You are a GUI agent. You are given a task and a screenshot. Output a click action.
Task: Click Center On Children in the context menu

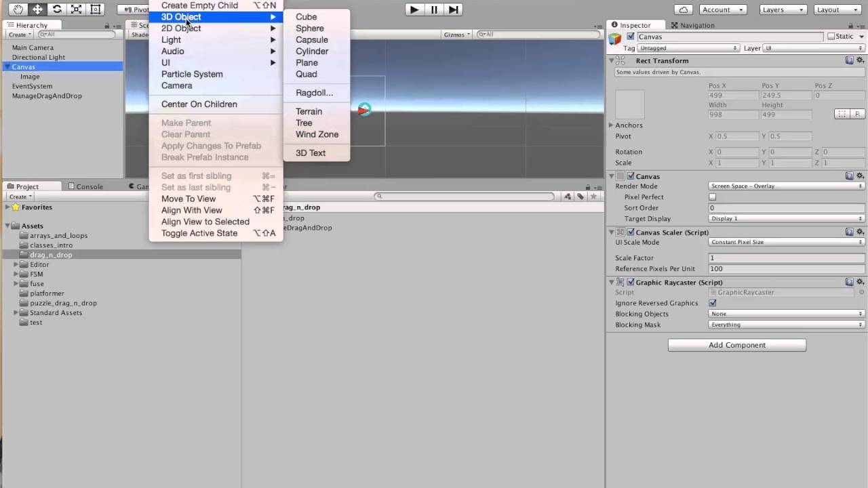point(199,104)
